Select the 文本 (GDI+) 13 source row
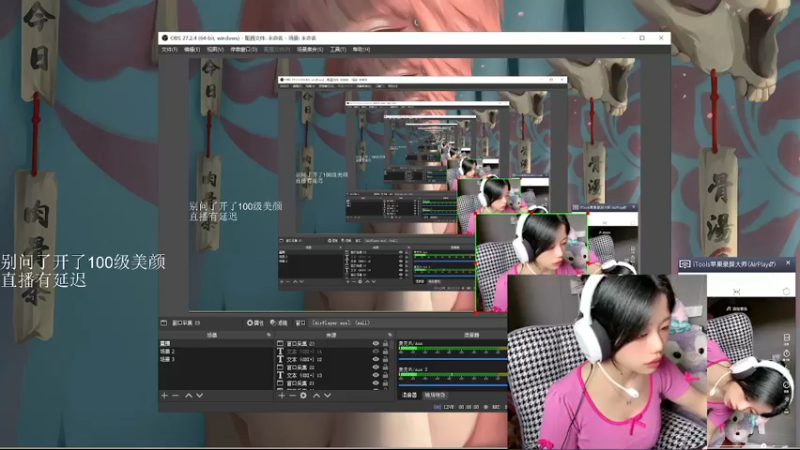The image size is (800, 450). [334, 375]
